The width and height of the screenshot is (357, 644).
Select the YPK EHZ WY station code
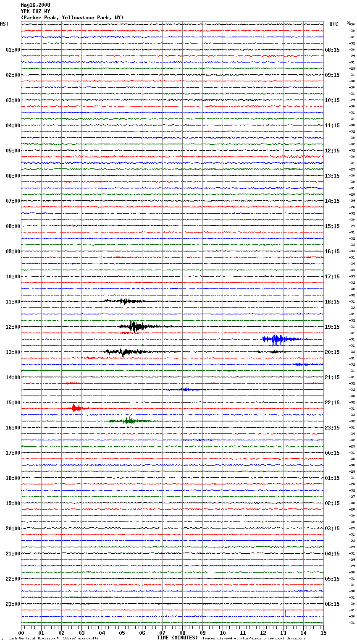(35, 11)
